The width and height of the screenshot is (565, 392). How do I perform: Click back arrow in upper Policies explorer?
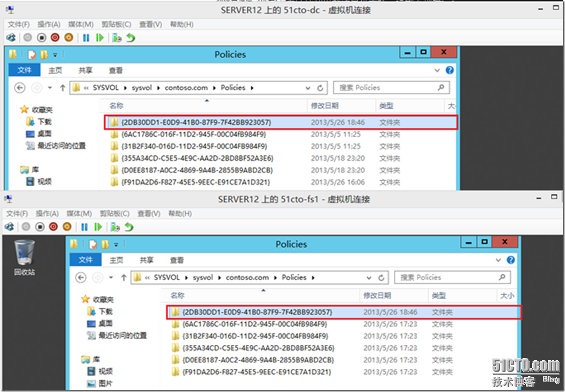[x=20, y=87]
